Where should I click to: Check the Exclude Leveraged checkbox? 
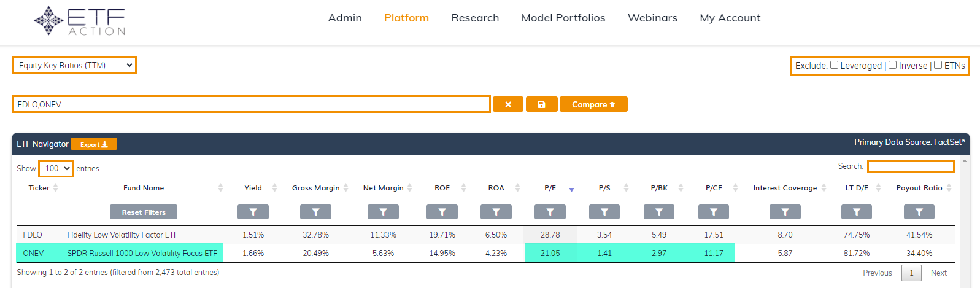(834, 65)
